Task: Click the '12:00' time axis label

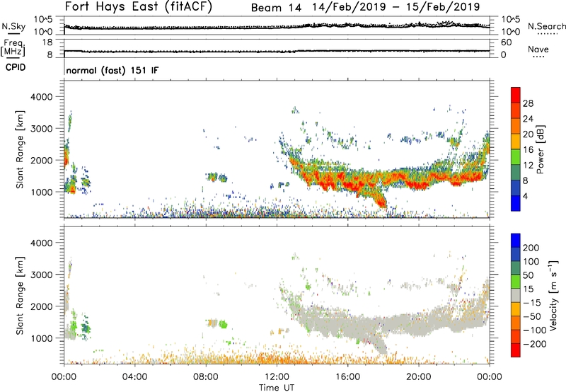Action: coord(277,377)
